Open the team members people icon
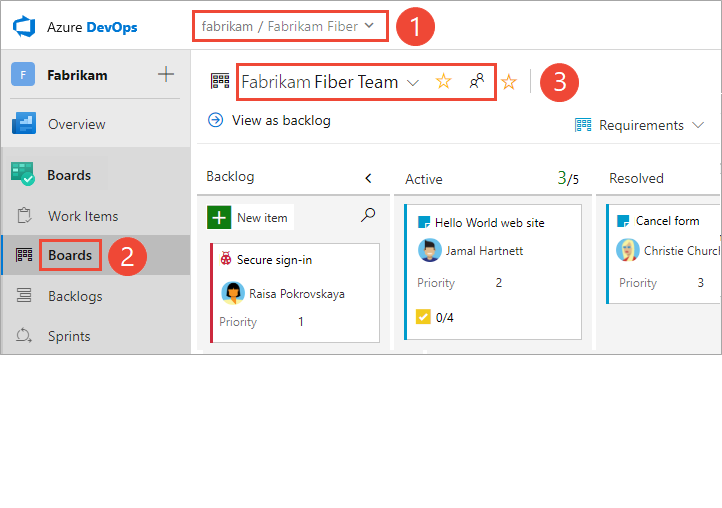 477,81
